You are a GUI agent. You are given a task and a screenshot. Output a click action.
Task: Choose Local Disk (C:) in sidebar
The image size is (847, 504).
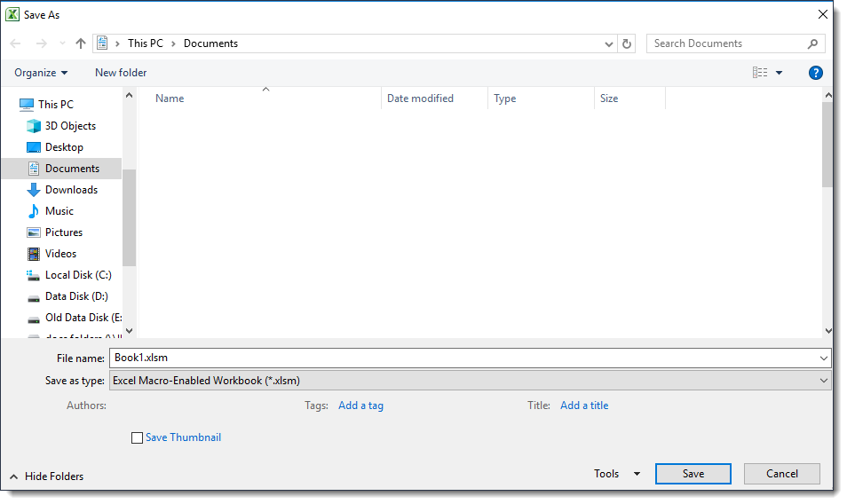pos(78,275)
